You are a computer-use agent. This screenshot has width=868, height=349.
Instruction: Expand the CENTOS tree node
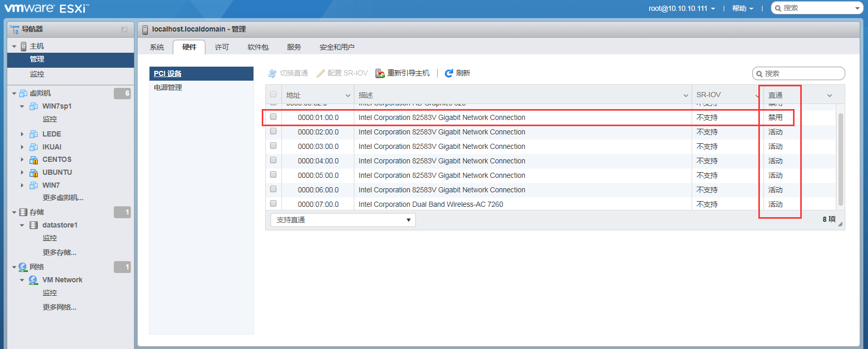22,160
